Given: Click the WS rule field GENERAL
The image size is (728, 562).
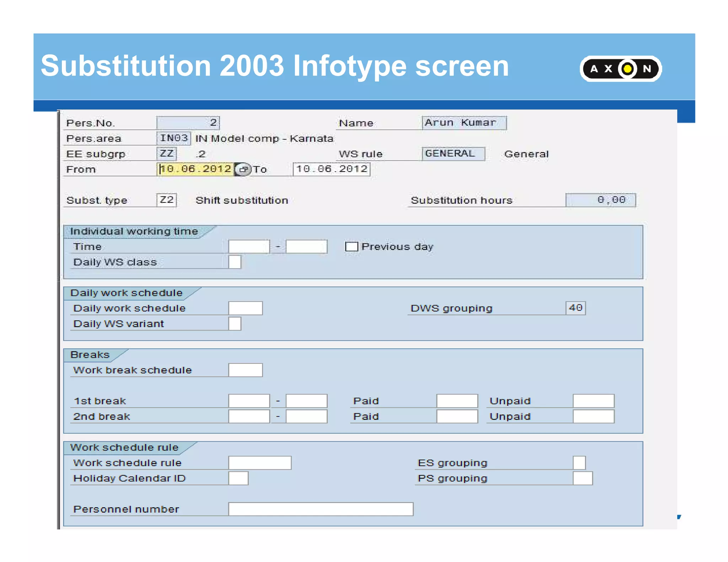Looking at the screenshot, I should [x=454, y=153].
